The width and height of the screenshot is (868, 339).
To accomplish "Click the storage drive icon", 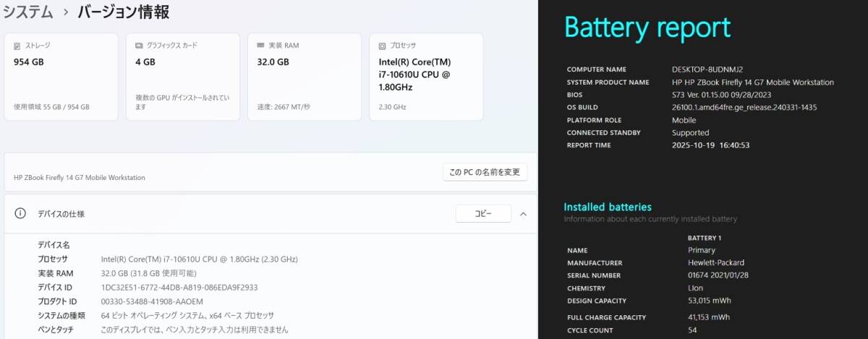I will click(17, 46).
